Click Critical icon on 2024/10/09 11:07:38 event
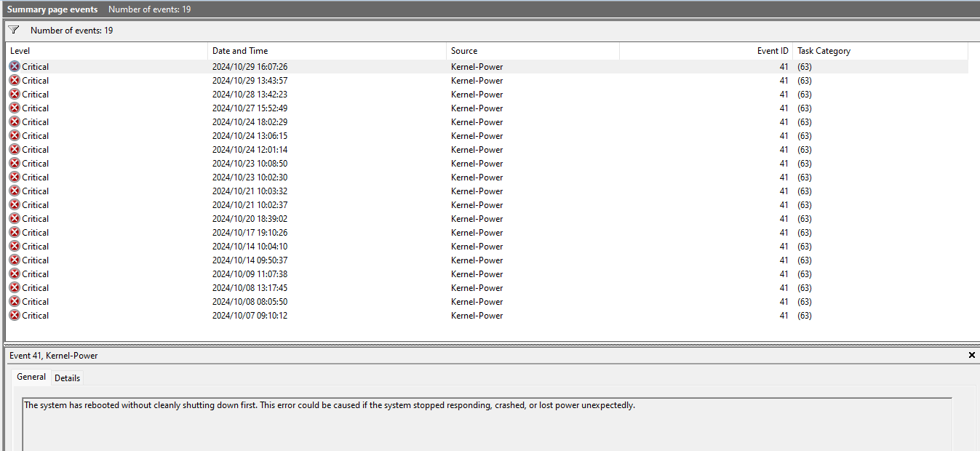Image resolution: width=980 pixels, height=451 pixels. [x=14, y=274]
